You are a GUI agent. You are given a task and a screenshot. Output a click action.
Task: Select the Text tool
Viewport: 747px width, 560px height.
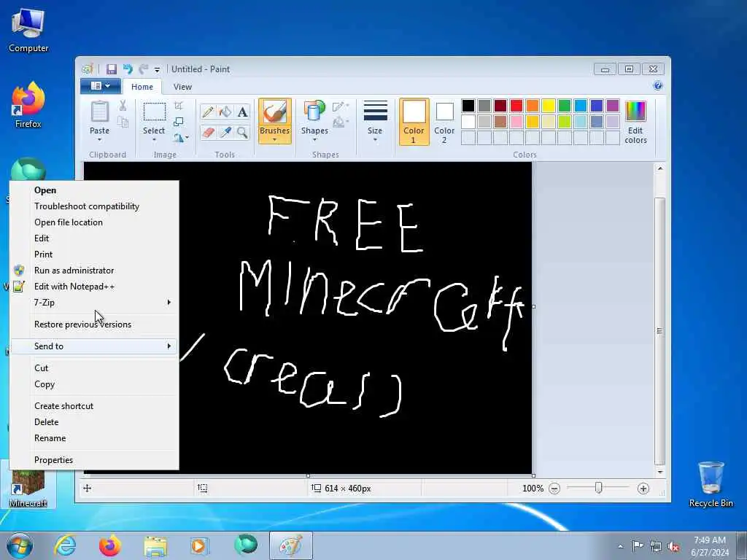click(x=242, y=112)
